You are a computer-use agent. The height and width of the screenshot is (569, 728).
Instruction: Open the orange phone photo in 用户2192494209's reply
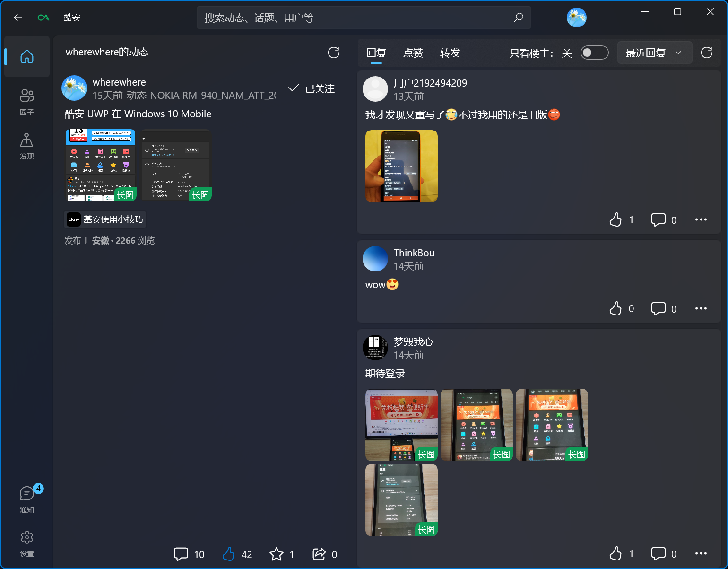tap(401, 166)
